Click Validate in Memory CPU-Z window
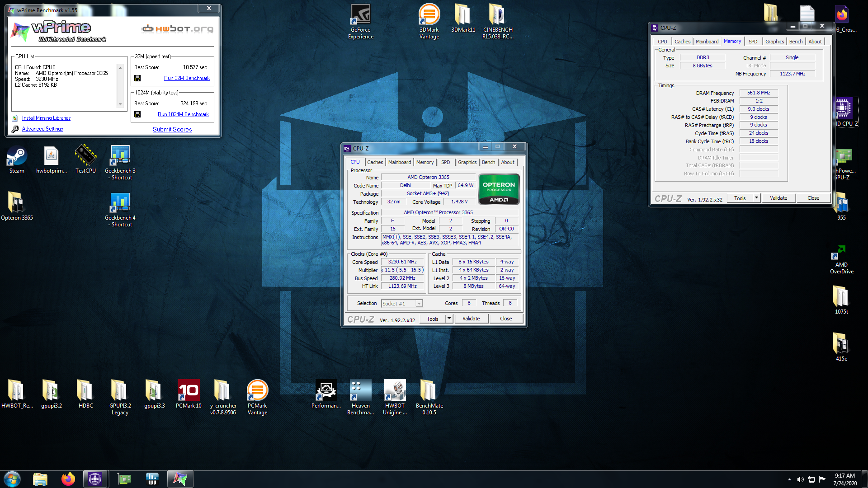Image resolution: width=868 pixels, height=488 pixels. [x=778, y=198]
